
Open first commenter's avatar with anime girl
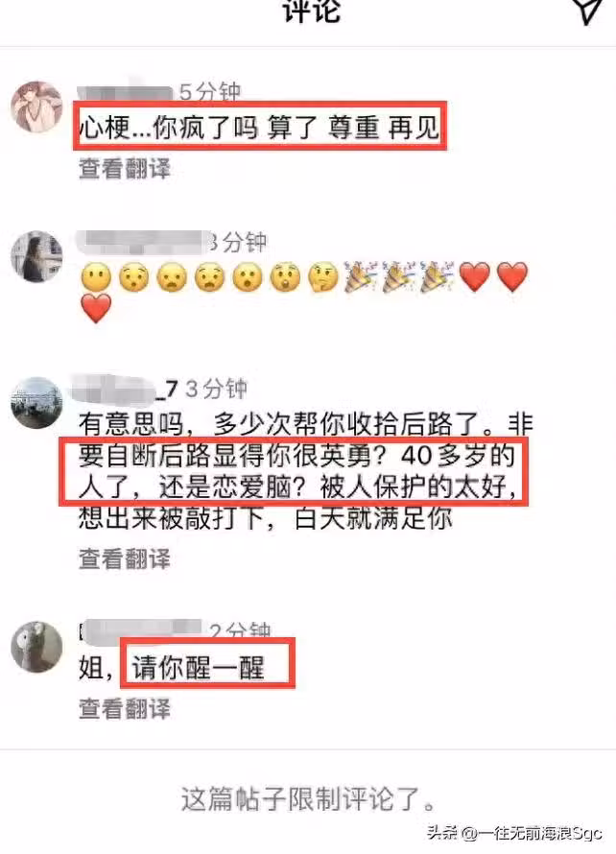tap(37, 107)
